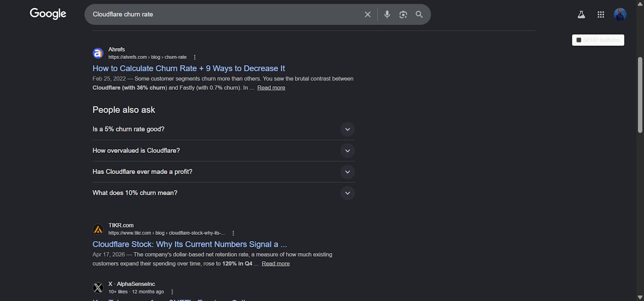
Task: Click the "Apr 17, 2026" date text
Action: [109, 255]
